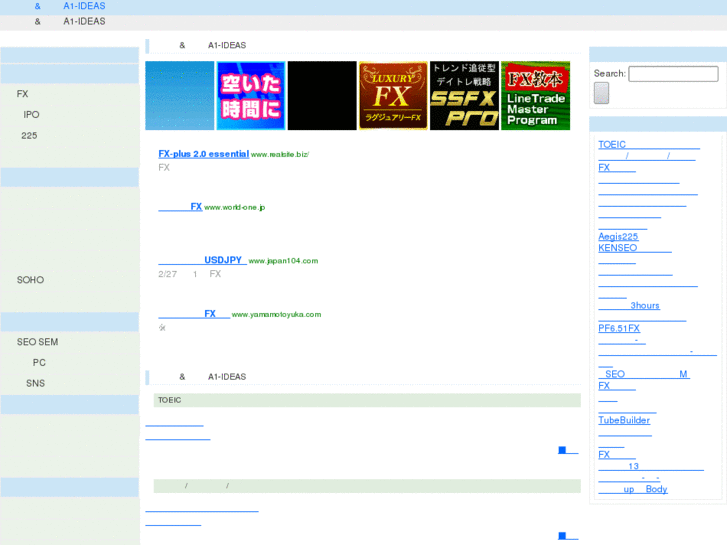The height and width of the screenshot is (545, 727).
Task: Open the Luxury FX banner ad
Action: (x=393, y=96)
